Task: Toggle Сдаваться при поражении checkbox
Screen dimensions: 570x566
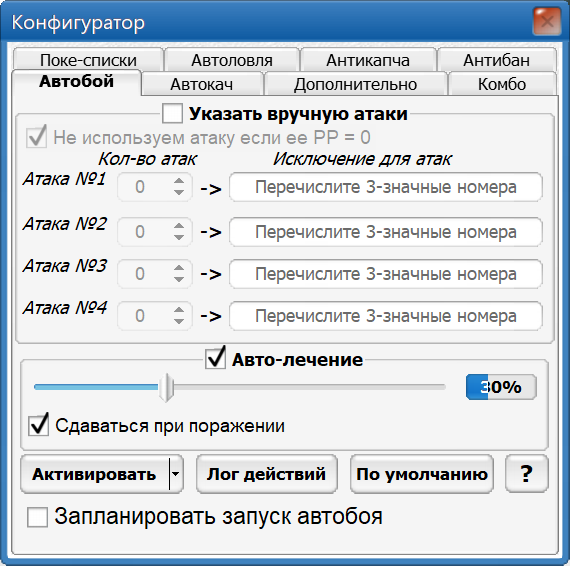Action: (38, 425)
